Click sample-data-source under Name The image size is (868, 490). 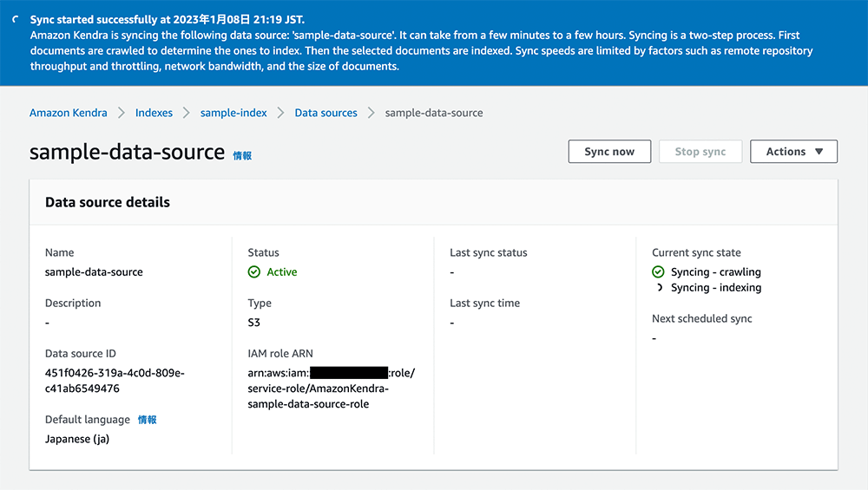coord(94,272)
